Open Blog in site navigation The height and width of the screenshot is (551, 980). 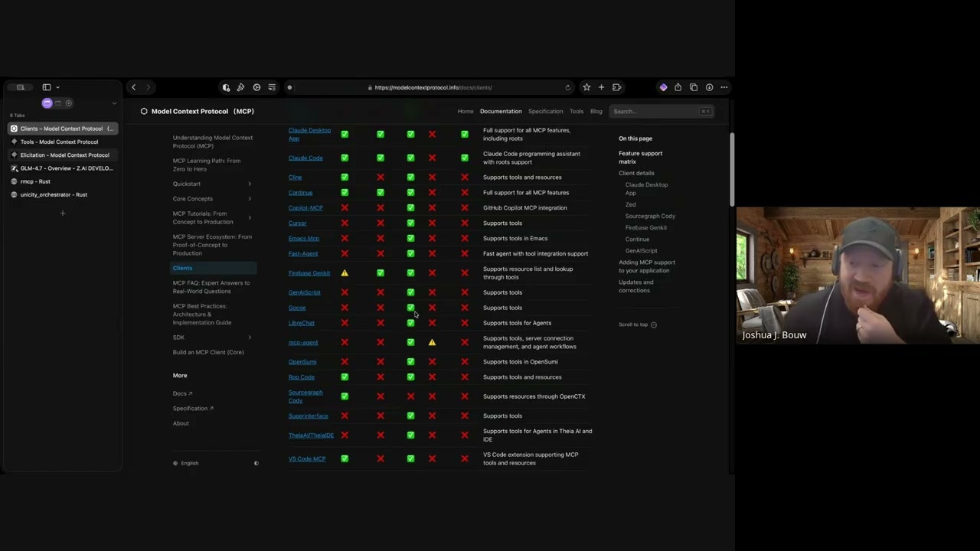(x=596, y=112)
